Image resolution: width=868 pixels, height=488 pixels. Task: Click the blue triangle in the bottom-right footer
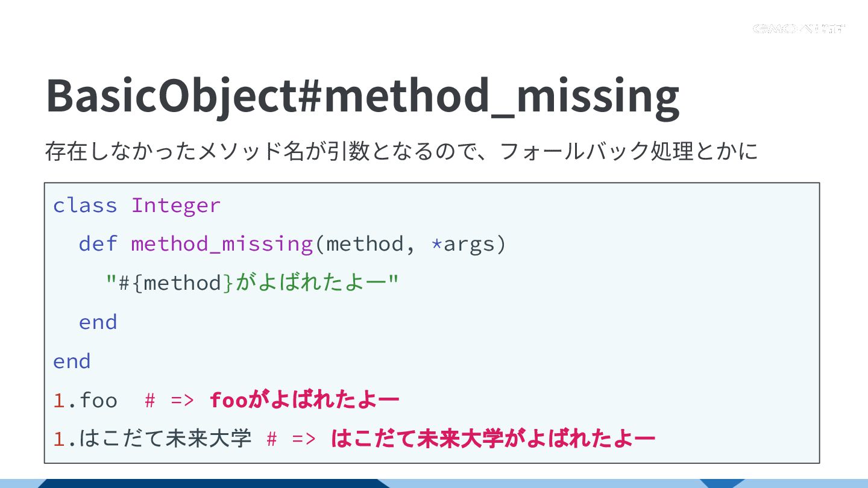coord(722,483)
